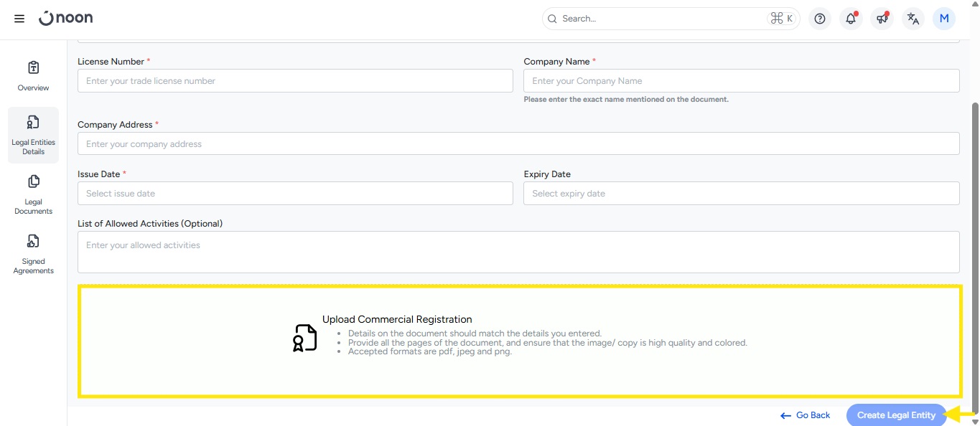Open the hamburger navigation menu
This screenshot has height=426, width=980.
click(19, 19)
